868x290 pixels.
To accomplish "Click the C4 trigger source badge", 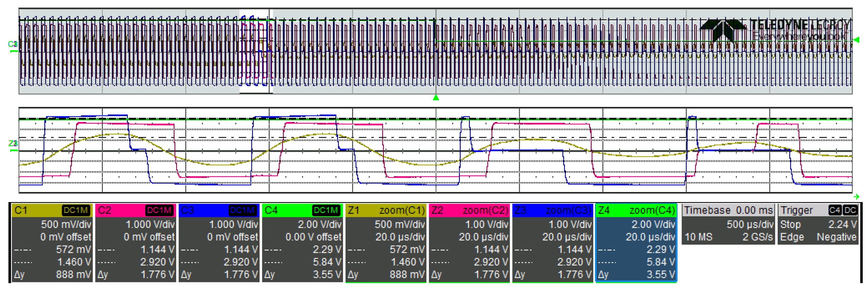I will point(835,211).
